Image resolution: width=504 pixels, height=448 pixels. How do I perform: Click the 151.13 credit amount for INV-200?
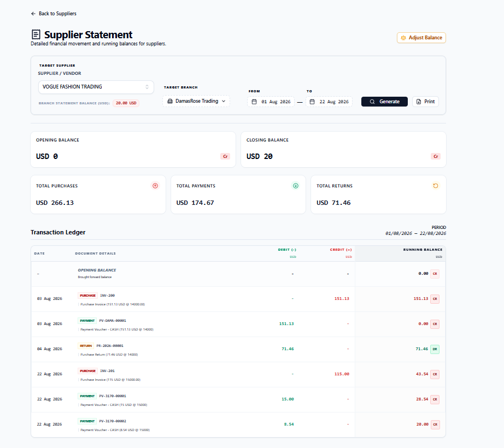[x=342, y=299]
